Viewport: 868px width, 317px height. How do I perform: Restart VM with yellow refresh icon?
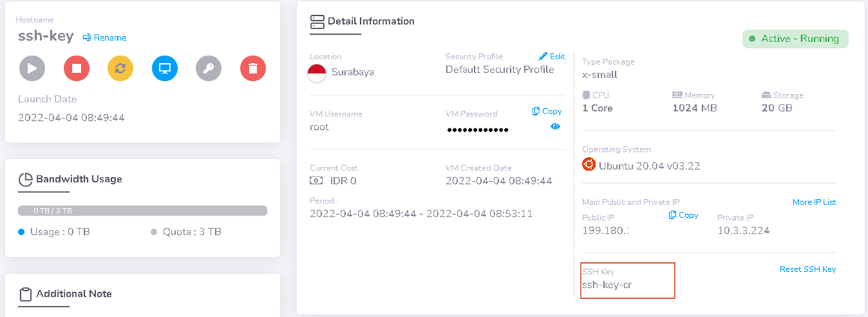pos(120,68)
